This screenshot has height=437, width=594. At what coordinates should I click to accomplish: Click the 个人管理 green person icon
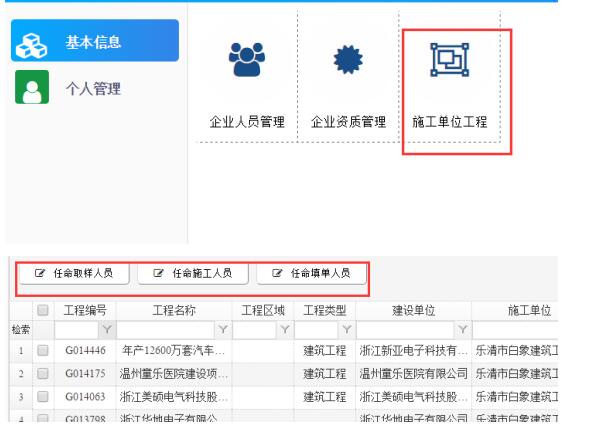[32, 87]
